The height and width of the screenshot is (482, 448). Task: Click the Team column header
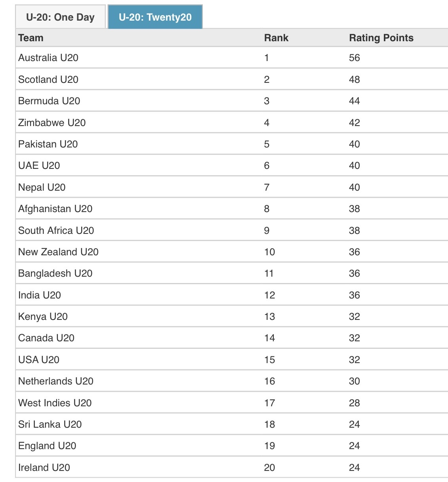pyautogui.click(x=31, y=38)
